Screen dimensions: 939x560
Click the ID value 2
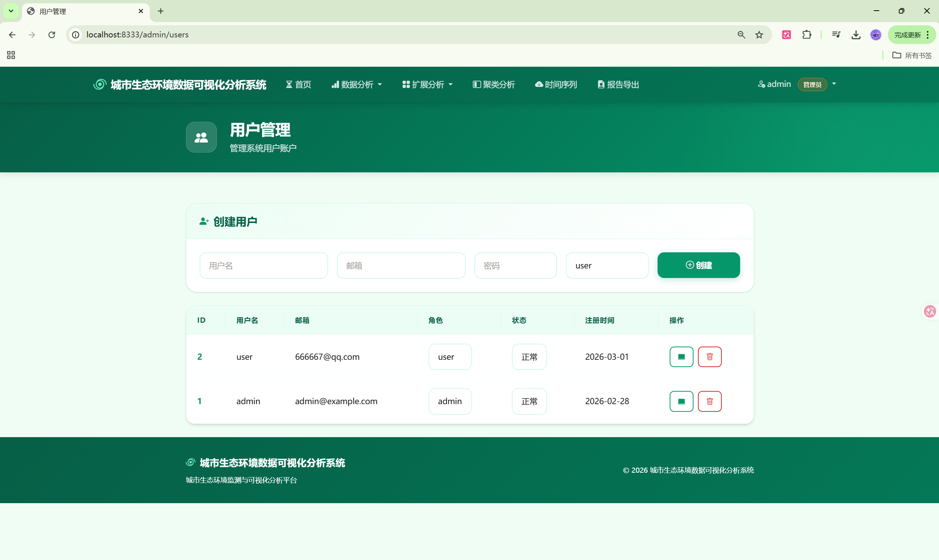click(x=200, y=356)
